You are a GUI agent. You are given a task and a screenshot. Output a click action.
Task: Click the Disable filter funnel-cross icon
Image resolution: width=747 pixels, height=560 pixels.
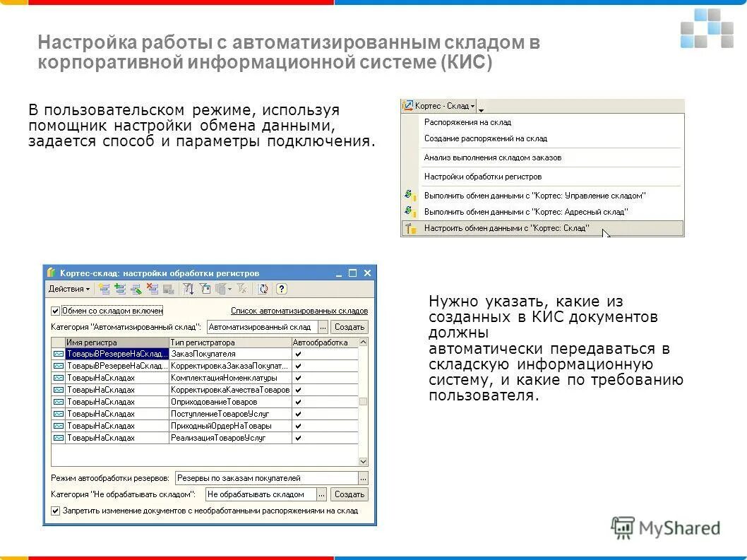242,289
